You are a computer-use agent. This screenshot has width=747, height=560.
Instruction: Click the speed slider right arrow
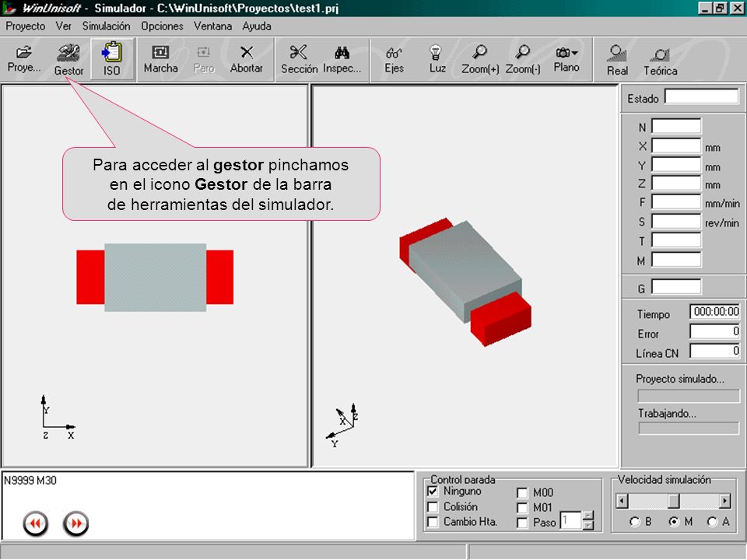pos(725,501)
